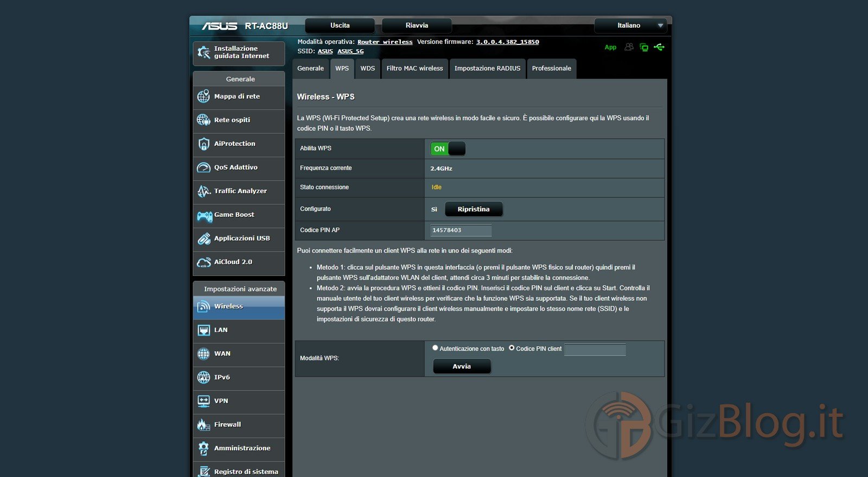Open Amministrazione gear icon
The width and height of the screenshot is (868, 477).
[x=203, y=448]
